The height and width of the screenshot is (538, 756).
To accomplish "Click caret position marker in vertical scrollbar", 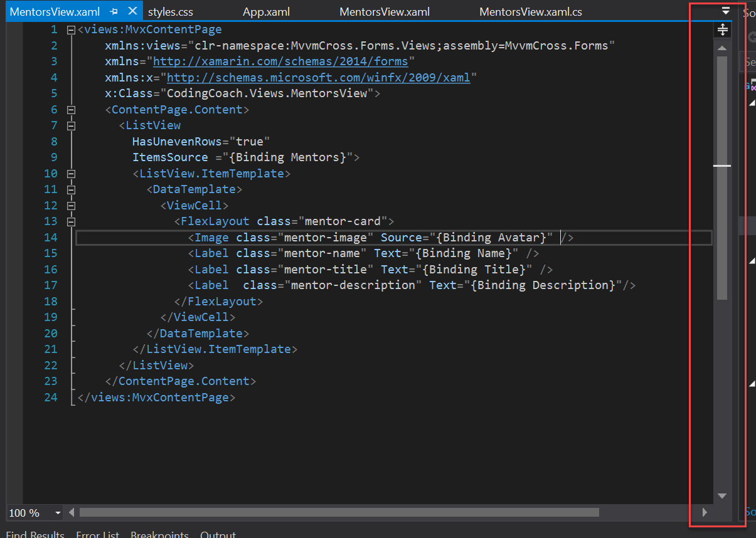I will point(721,166).
